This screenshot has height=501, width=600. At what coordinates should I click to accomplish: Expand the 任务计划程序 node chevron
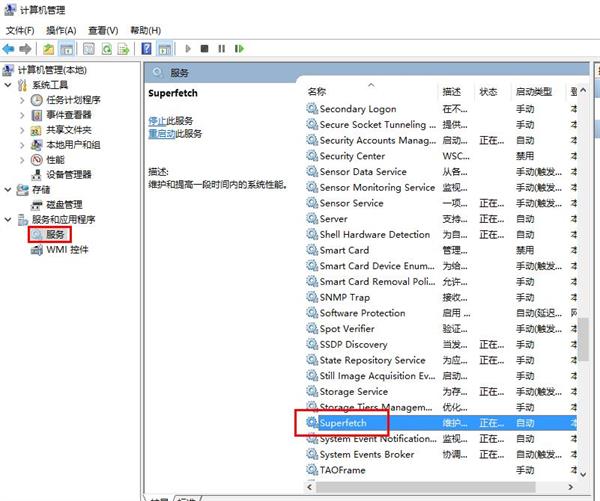point(22,100)
